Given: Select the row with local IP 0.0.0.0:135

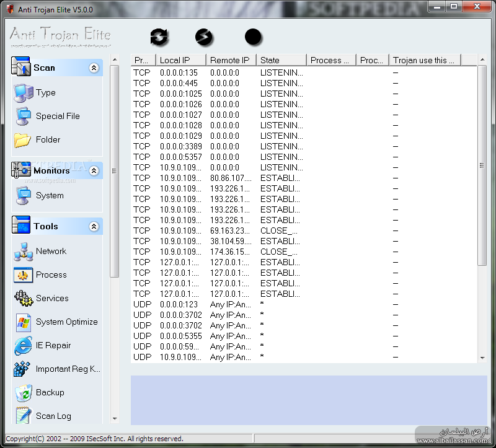Looking at the screenshot, I should tap(304, 72).
